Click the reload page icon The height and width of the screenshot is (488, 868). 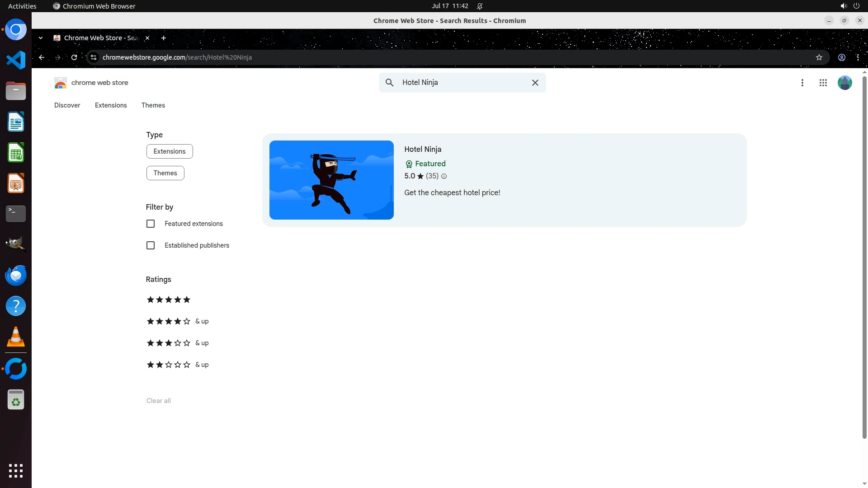(74, 57)
